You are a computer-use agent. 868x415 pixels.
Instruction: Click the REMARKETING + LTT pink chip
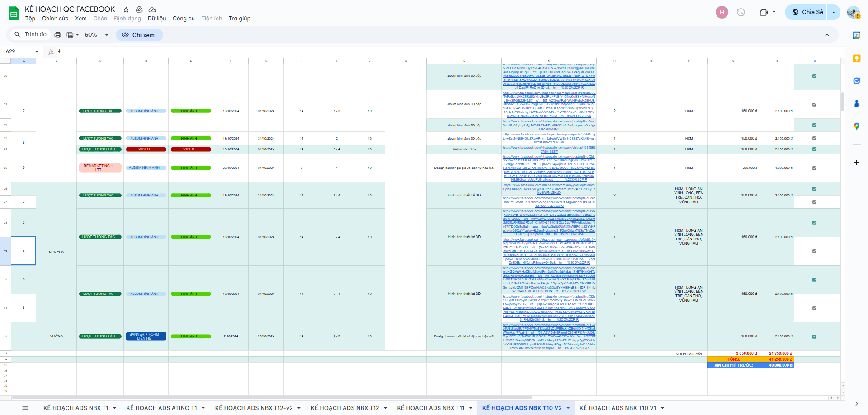(x=99, y=168)
